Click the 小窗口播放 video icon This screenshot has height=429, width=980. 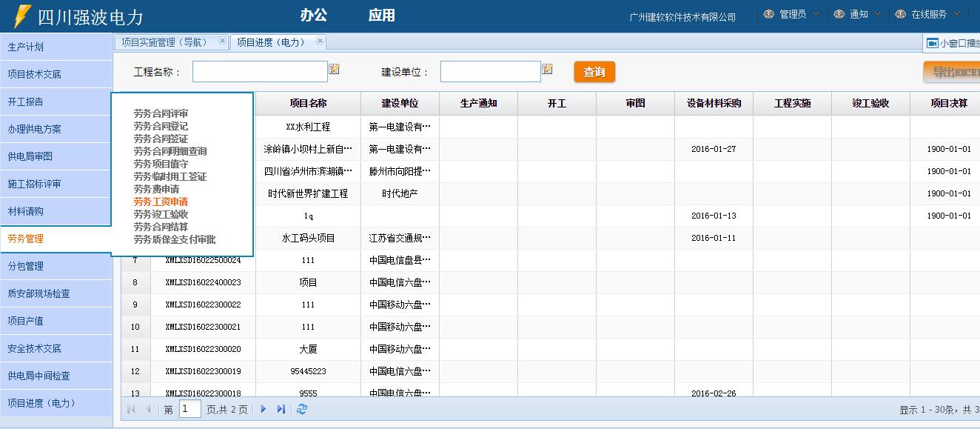click(933, 44)
